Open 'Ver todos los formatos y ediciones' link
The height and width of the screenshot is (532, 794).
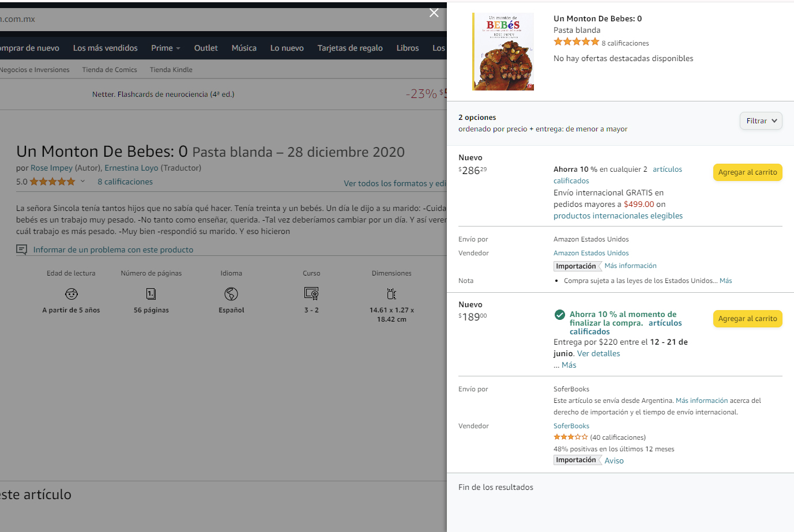click(395, 183)
